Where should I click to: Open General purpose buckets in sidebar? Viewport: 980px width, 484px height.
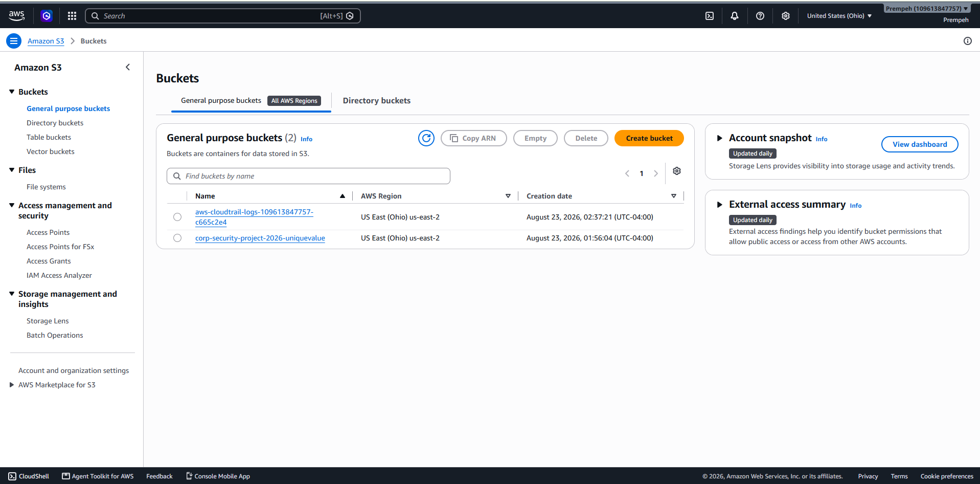pos(69,108)
